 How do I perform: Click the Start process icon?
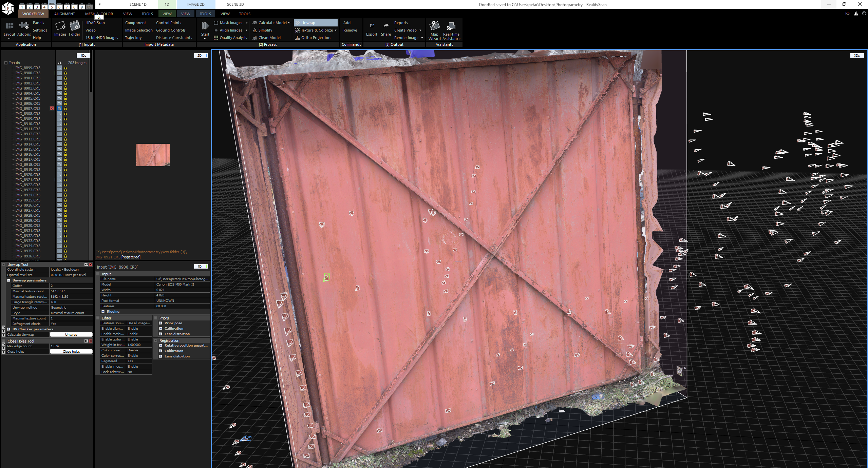point(205,26)
